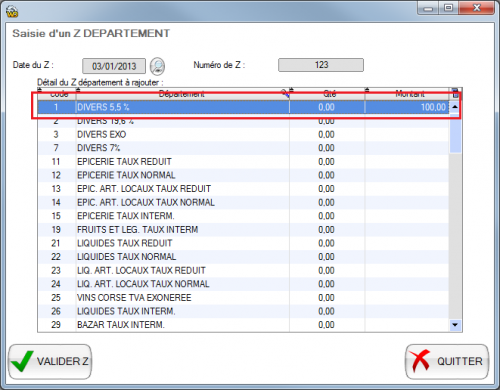This screenshot has width=500, height=390.
Task: Maximize the window
Action: [x=449, y=8]
